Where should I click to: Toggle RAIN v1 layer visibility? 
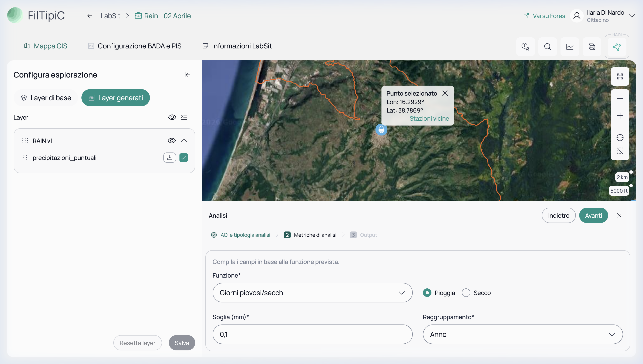pyautogui.click(x=172, y=141)
